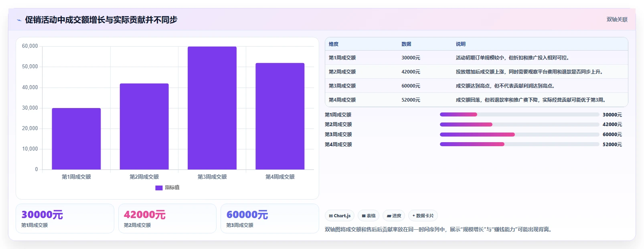Image resolution: width=644 pixels, height=249 pixels.
Task: Click the title 促销活动中成交额增长与实际贡献并不同步
Action: click(x=101, y=20)
